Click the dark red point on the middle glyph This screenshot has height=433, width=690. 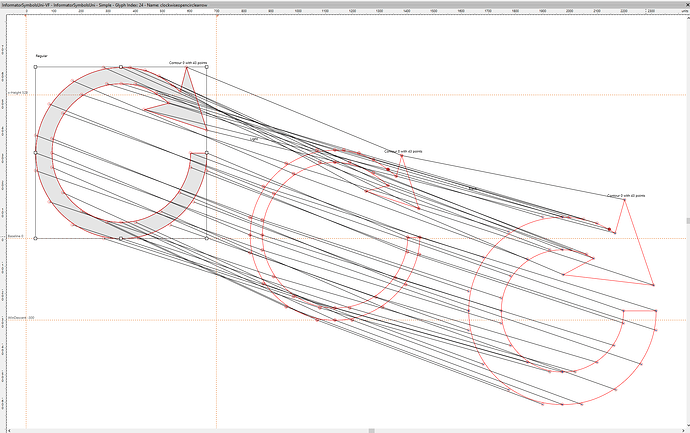[x=388, y=169]
